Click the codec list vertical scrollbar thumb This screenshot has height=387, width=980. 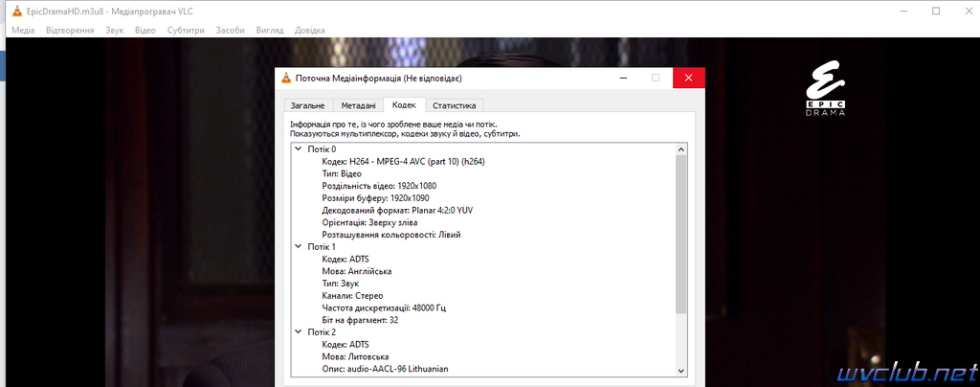tap(681, 235)
